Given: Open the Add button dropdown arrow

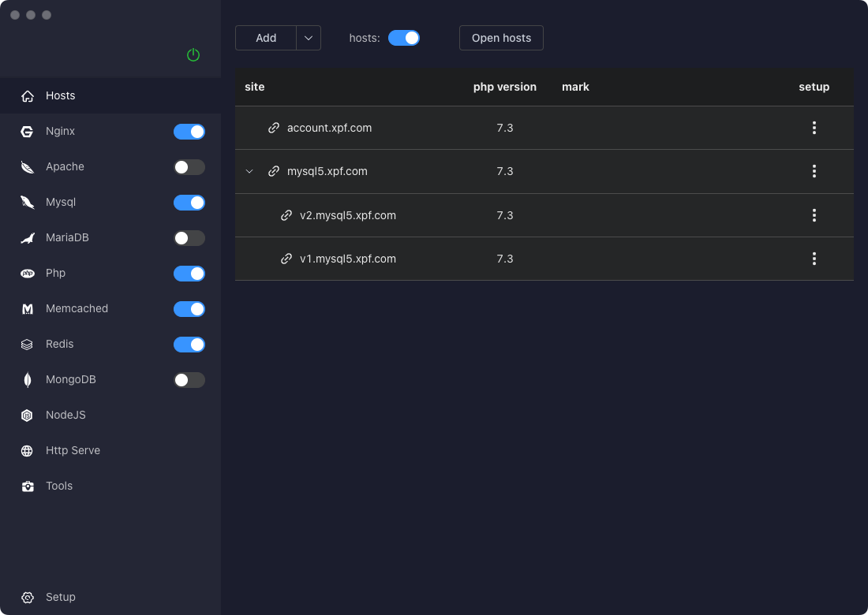Looking at the screenshot, I should click(309, 38).
